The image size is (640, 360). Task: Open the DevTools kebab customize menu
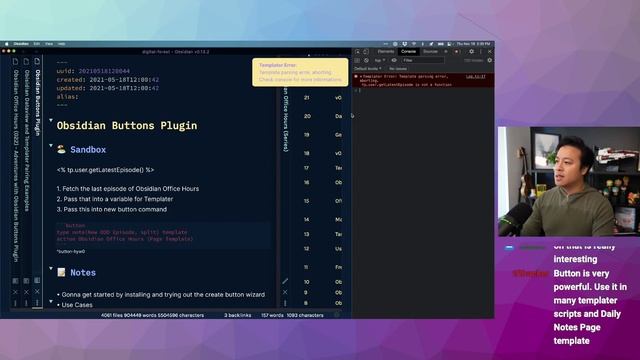[x=481, y=51]
